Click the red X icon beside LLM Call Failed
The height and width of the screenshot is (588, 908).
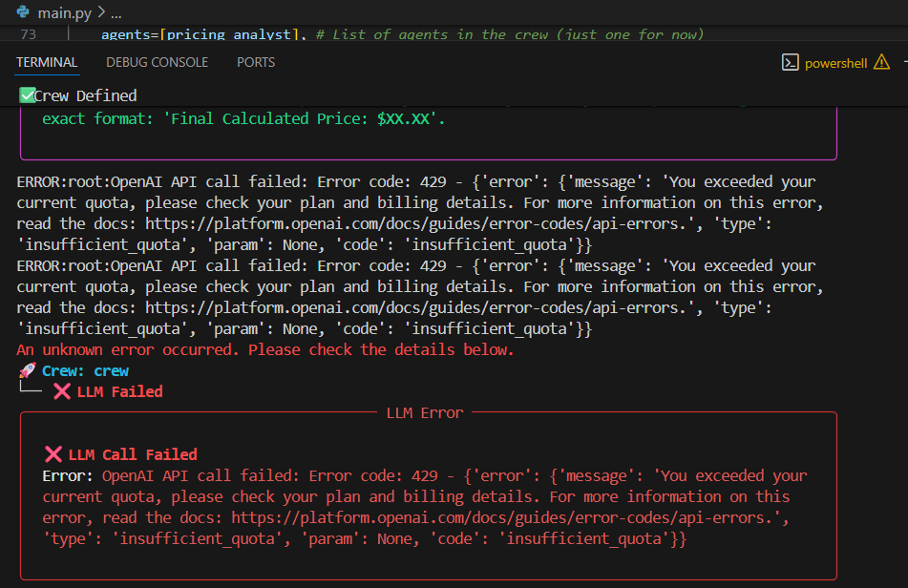[53, 454]
